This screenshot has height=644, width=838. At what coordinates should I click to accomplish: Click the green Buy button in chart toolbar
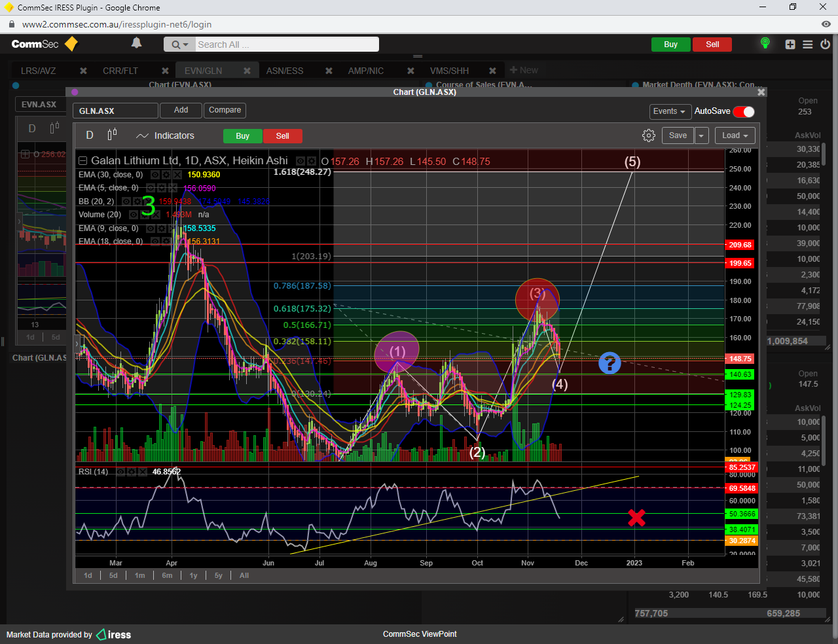point(243,136)
